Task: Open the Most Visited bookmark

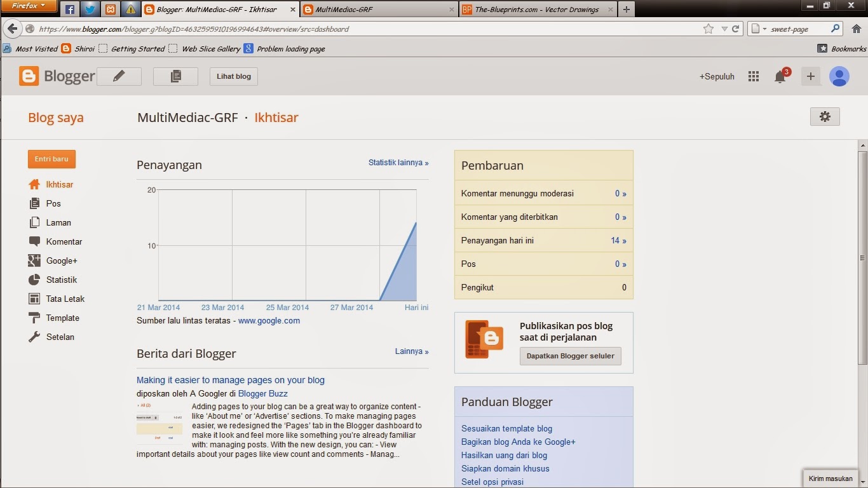Action: tap(30, 49)
